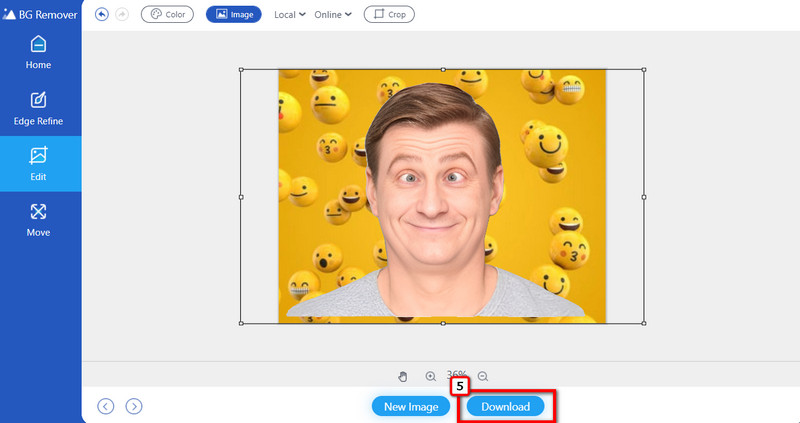Click the redo arrow icon
Image resolution: width=800 pixels, height=423 pixels.
coord(121,14)
